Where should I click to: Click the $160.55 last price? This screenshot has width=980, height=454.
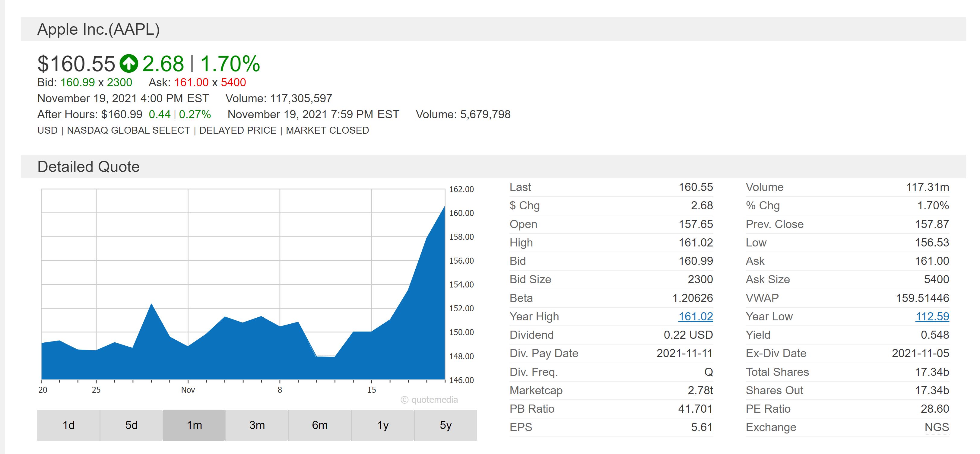tap(76, 64)
